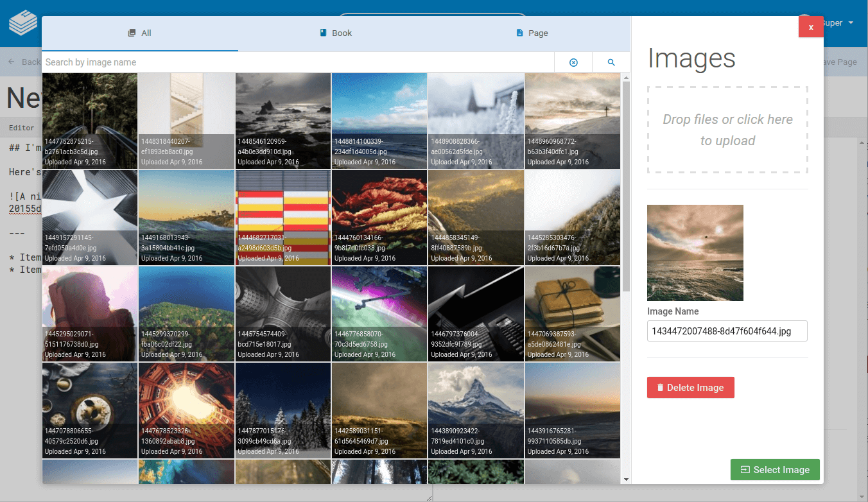Select red-haired woman image 1445295029071

[90, 314]
